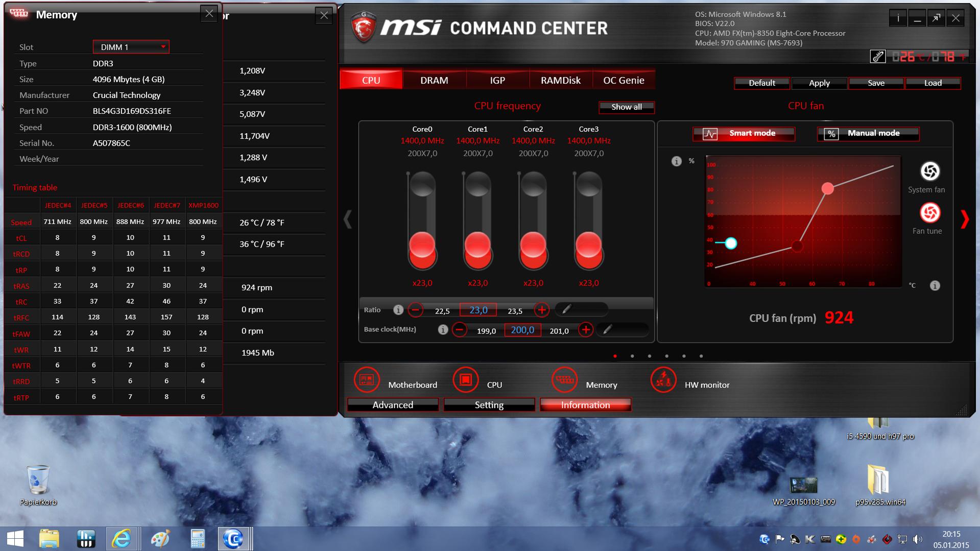The height and width of the screenshot is (551, 980).
Task: Click the Save button
Action: tap(876, 83)
